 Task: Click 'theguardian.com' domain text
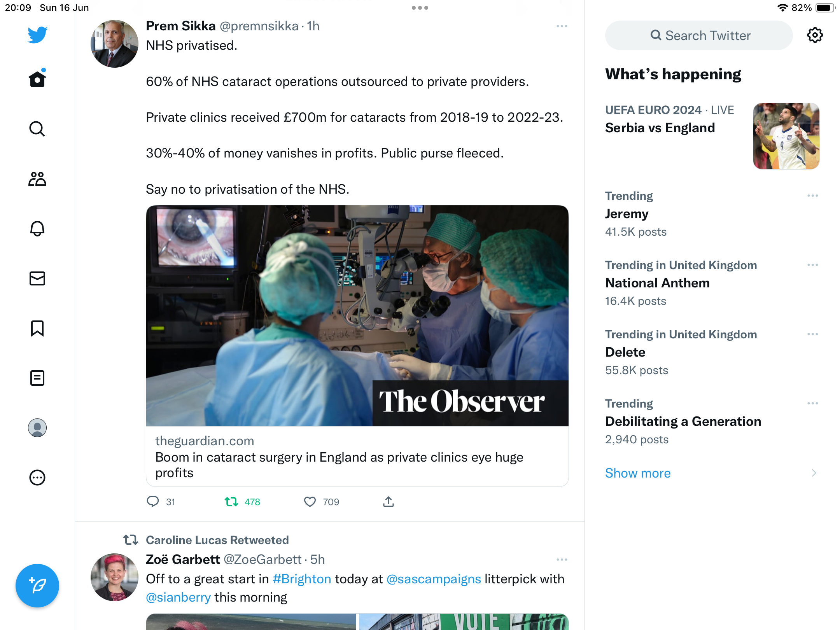[x=205, y=441]
